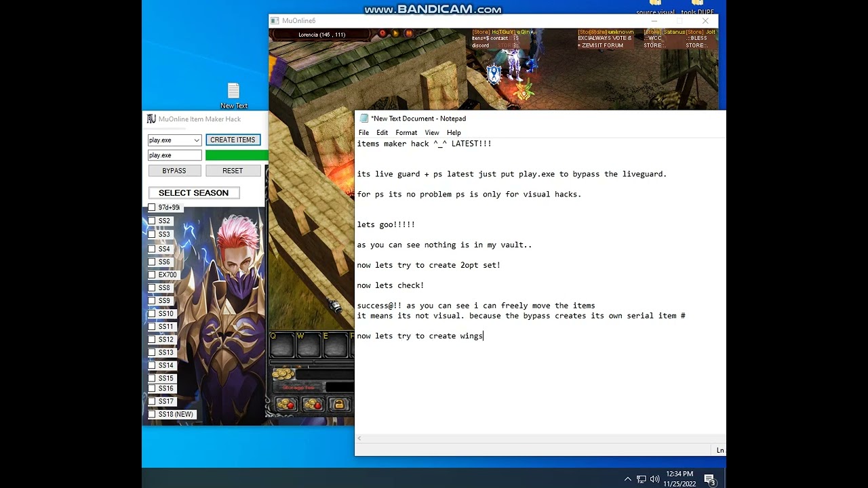Enable the SS14 season checkbox
Screen dimensions: 868x488
pyautogui.click(x=152, y=365)
